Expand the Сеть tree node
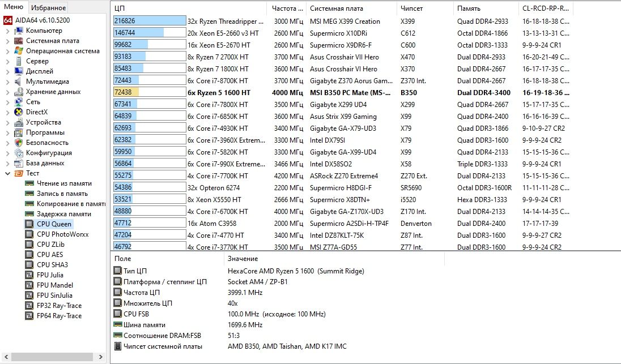The height and width of the screenshot is (364, 621). (x=7, y=102)
